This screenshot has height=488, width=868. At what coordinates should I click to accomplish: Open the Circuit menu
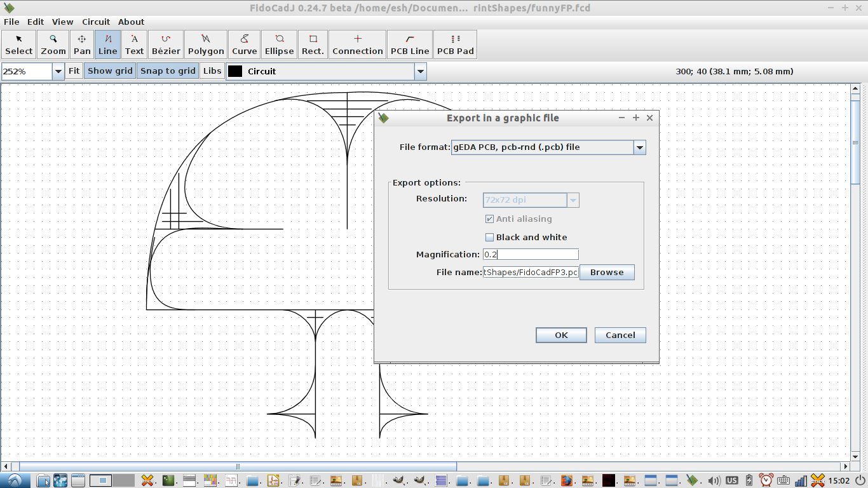pos(96,22)
